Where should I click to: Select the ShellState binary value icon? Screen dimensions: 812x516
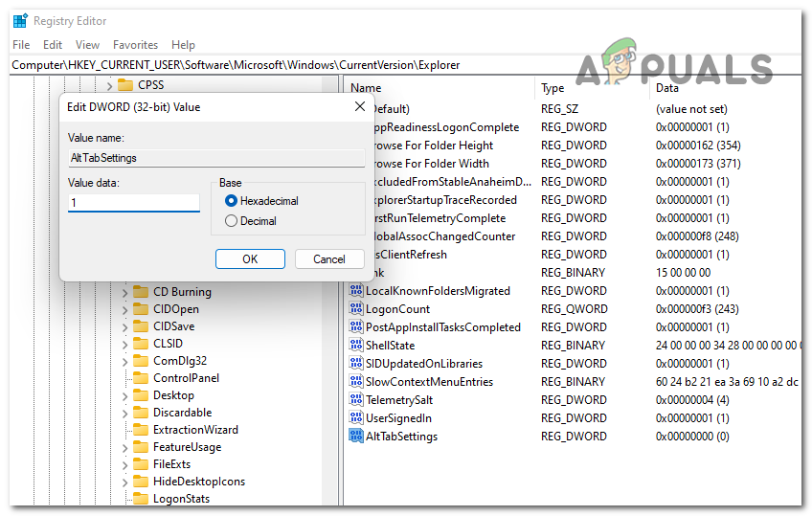point(356,345)
